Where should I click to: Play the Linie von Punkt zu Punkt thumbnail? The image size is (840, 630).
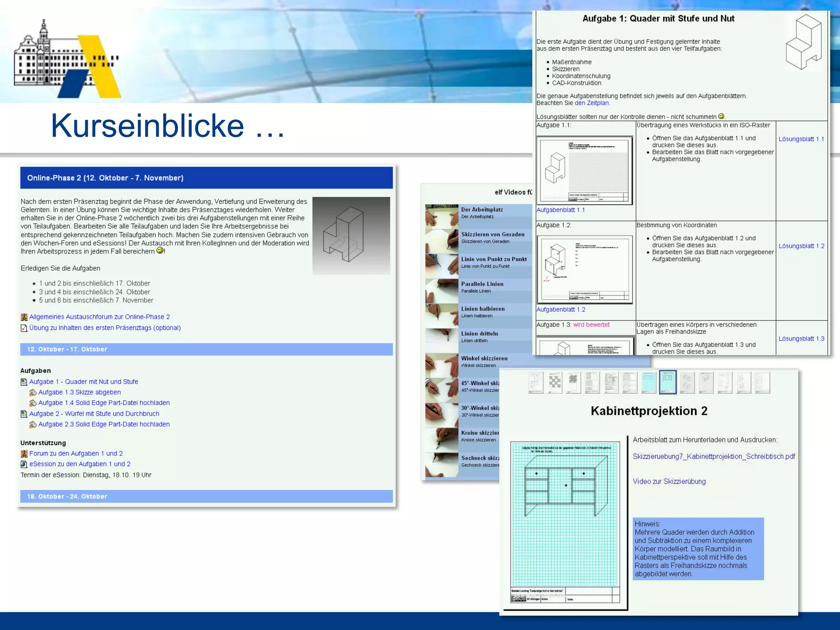coord(442,266)
